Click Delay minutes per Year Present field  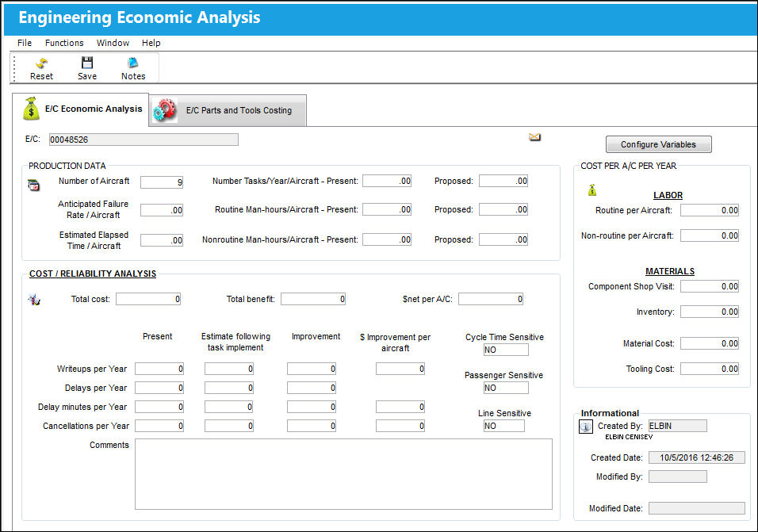[159, 408]
